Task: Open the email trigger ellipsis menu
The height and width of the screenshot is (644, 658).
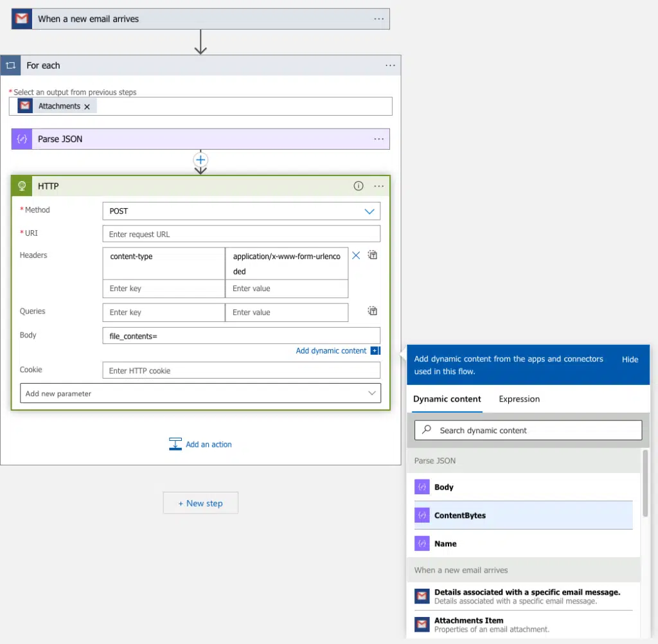Action: 378,19
